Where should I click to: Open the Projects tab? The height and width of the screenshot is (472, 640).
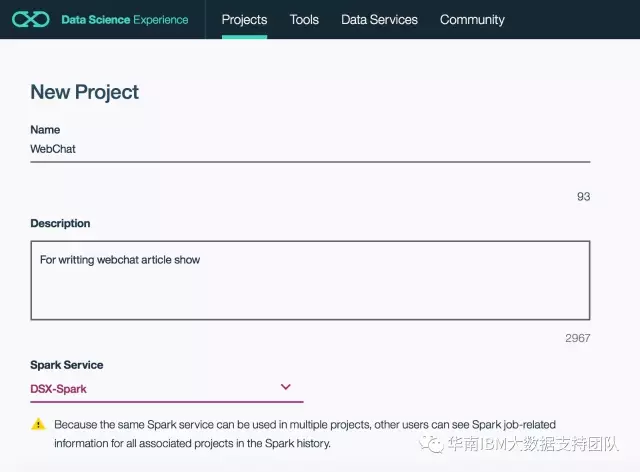tap(244, 20)
